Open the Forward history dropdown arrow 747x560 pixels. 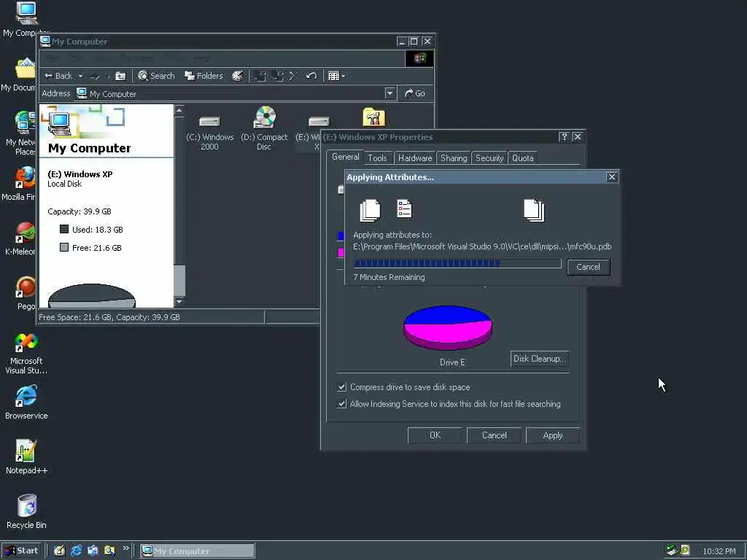(x=108, y=76)
